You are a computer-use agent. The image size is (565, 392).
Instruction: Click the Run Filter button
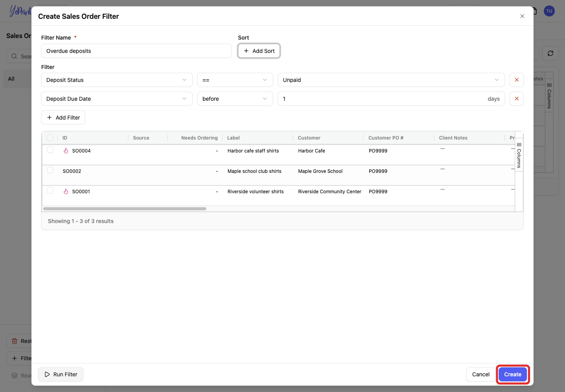(x=61, y=374)
